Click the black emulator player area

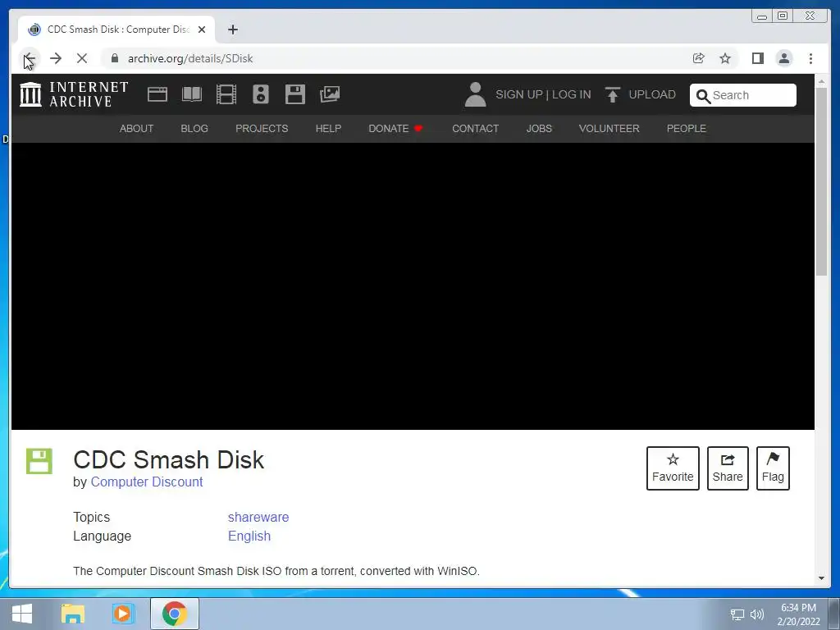(x=413, y=286)
